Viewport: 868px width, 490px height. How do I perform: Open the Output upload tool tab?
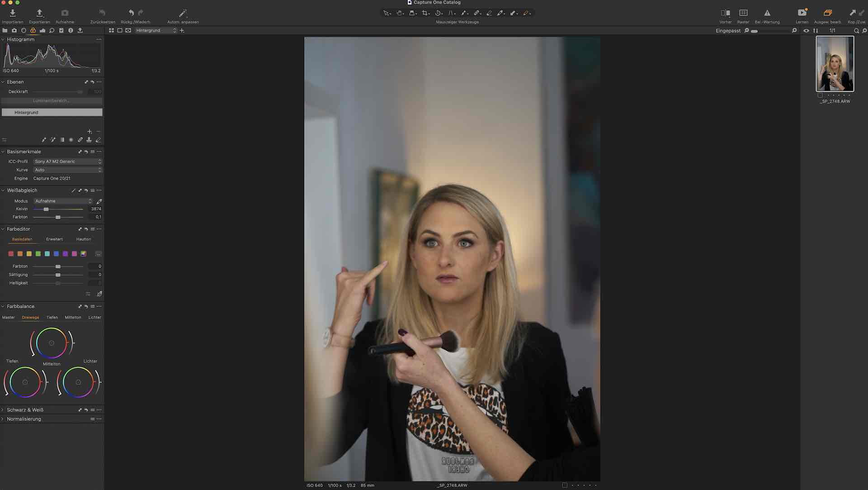80,30
